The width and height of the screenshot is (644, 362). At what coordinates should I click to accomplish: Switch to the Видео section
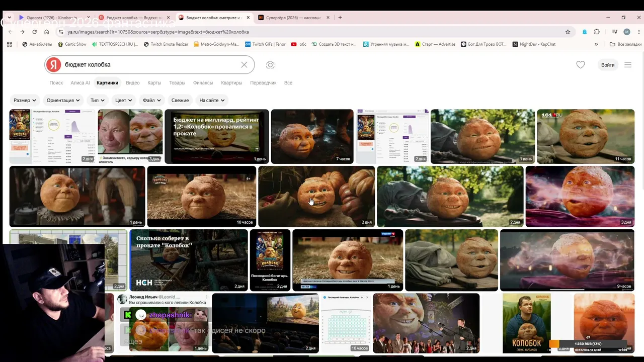tap(133, 83)
